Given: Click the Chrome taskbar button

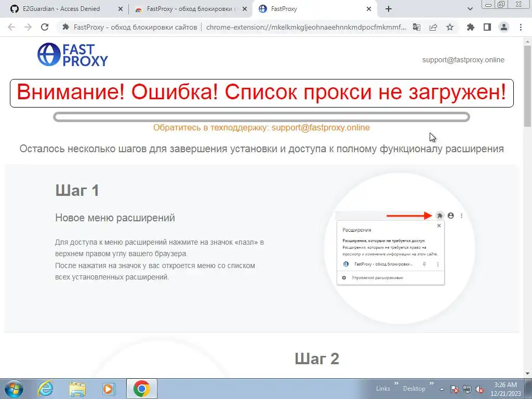Looking at the screenshot, I should [142, 389].
